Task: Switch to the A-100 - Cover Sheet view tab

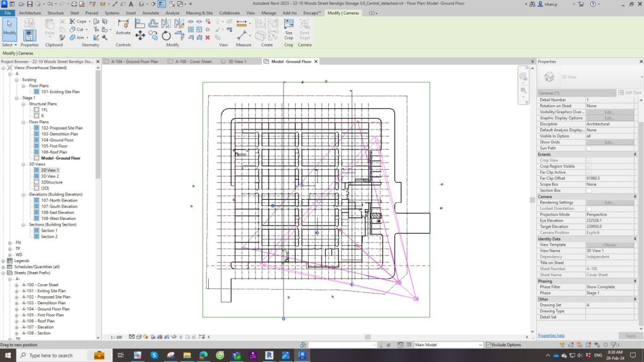Action: tap(192, 62)
